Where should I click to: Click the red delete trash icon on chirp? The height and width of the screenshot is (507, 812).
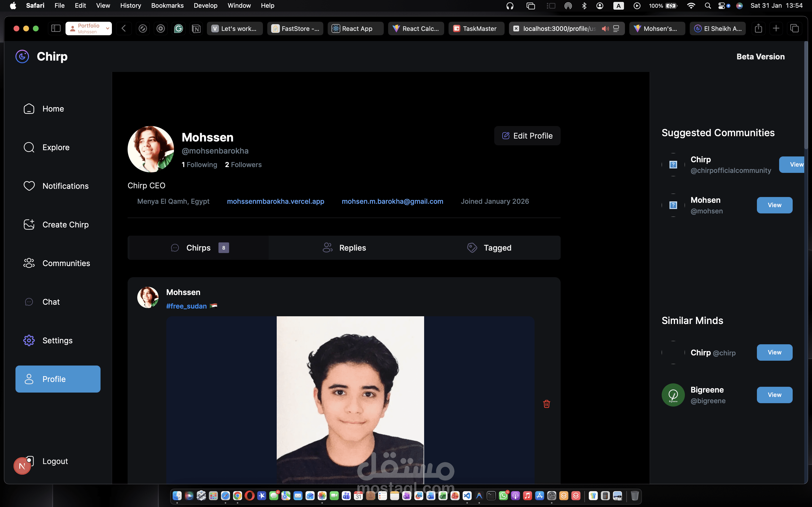click(x=546, y=404)
